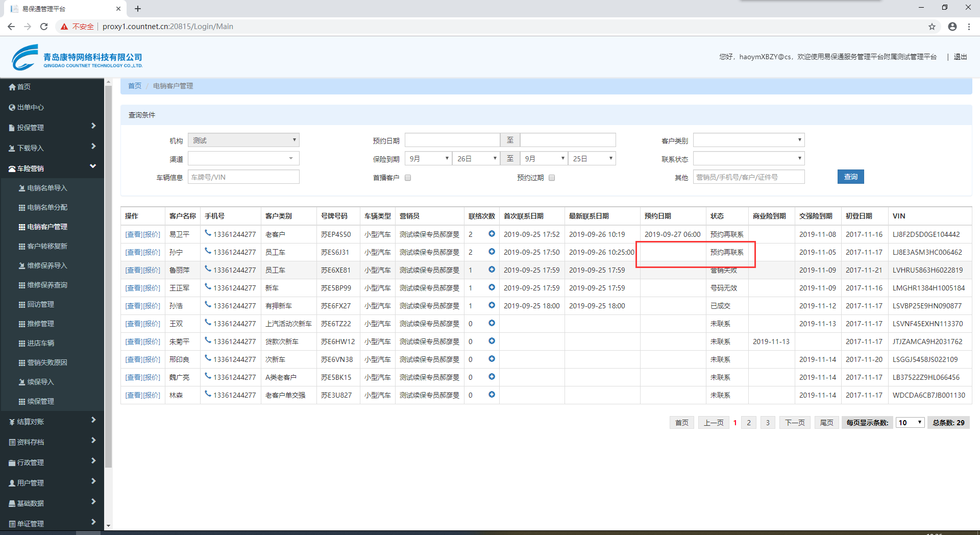980x535 pixels.
Task: Go to the 下一页 page
Action: (794, 423)
